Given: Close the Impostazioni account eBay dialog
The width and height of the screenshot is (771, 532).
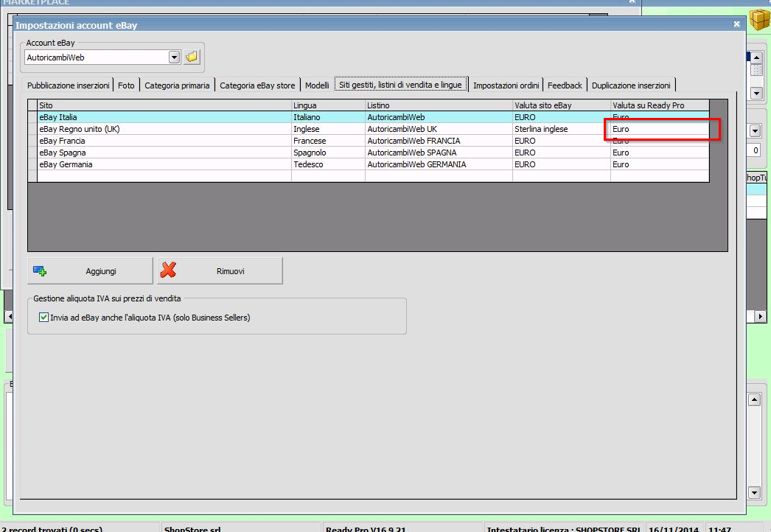Looking at the screenshot, I should click(x=736, y=24).
